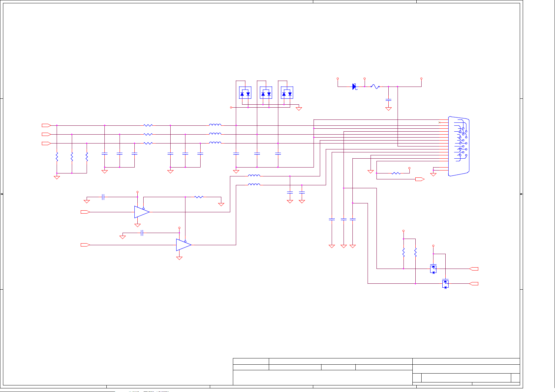Viewport: 555px width, 392px height.
Task: Select the input port feeding the lower buffer
Action: tap(85, 245)
